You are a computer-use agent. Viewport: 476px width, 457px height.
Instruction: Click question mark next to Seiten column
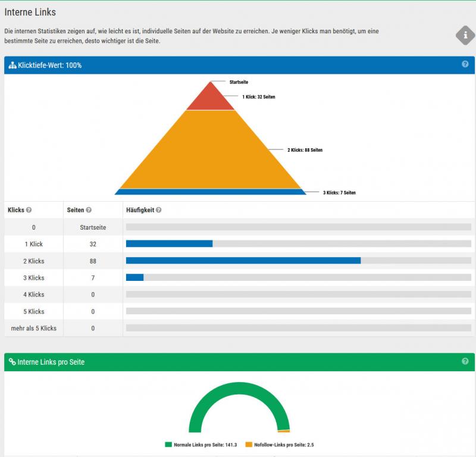click(89, 210)
